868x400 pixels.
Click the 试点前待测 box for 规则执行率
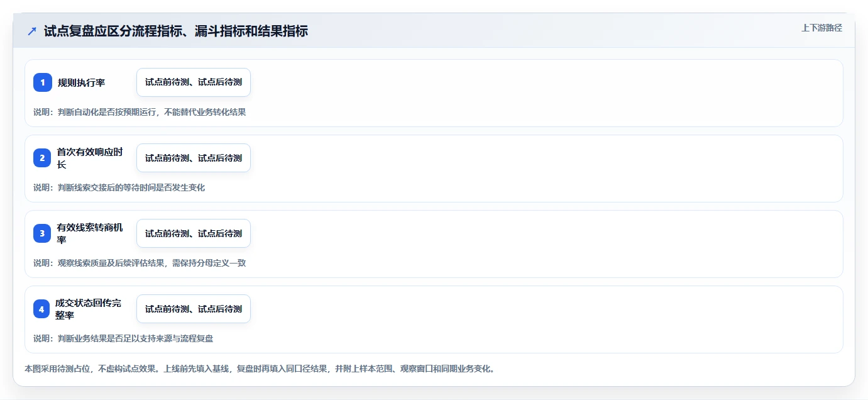coord(194,82)
